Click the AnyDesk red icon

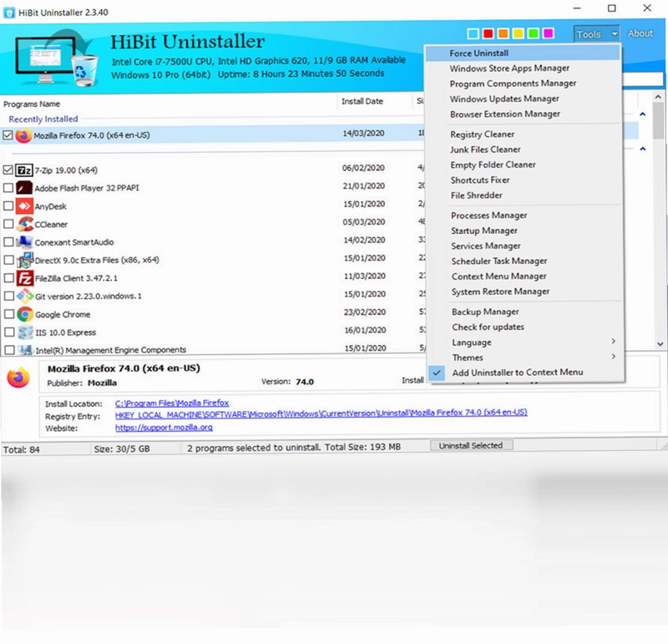[x=24, y=205]
